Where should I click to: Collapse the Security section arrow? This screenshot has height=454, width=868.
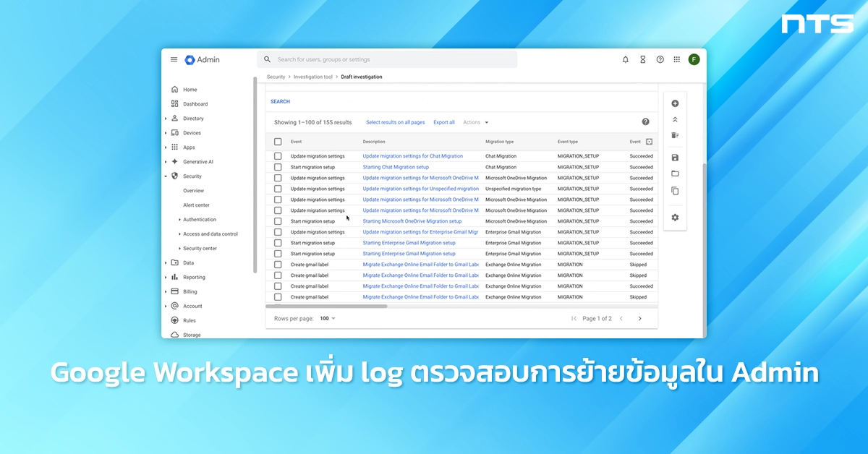[166, 176]
